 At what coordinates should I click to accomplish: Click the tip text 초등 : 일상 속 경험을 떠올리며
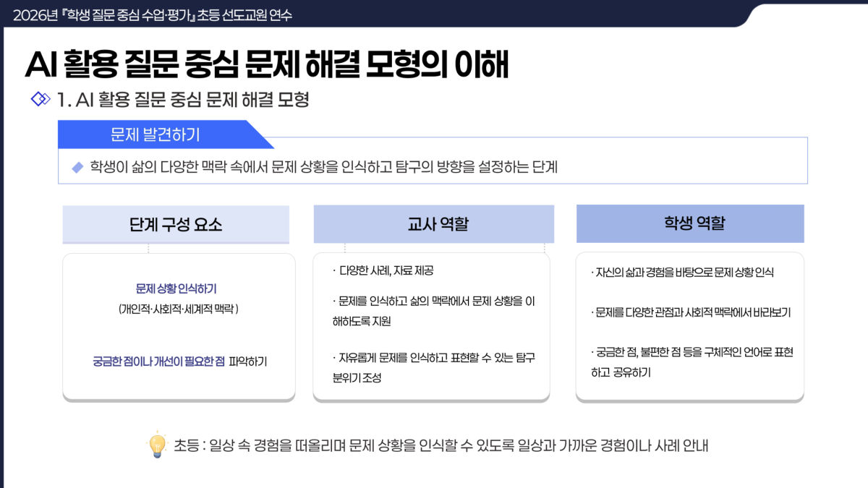pyautogui.click(x=441, y=445)
